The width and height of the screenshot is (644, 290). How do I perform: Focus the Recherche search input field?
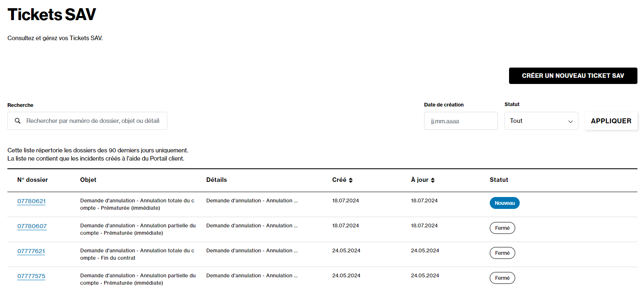pos(87,121)
